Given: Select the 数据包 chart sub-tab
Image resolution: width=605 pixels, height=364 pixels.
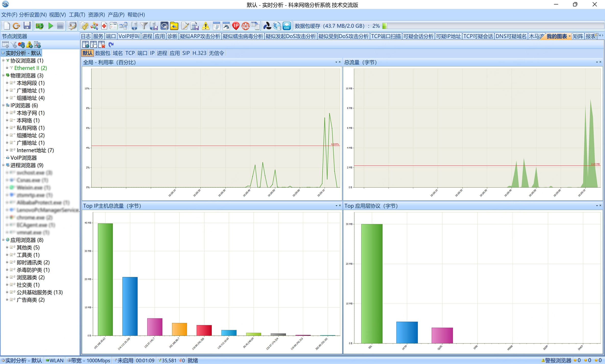Looking at the screenshot, I should point(102,53).
